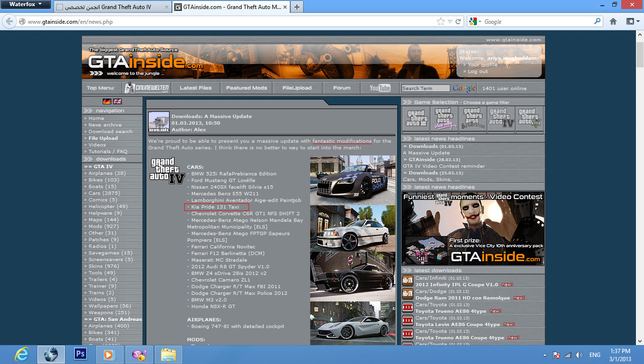Screen dimensions: 644x364
Task: Click Ferrari F12 Berlinetta (DCM) entry
Action: click(x=228, y=254)
